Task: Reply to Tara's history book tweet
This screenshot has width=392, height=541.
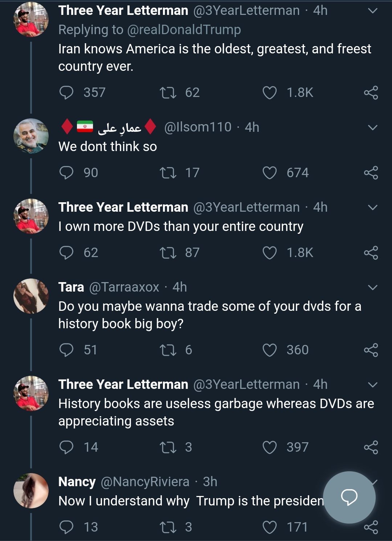Action: (66, 350)
